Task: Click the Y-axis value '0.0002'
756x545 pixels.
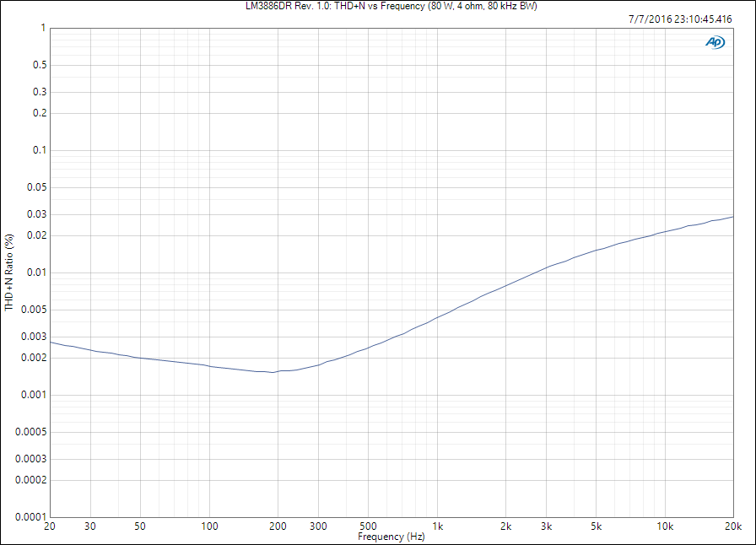Action: tap(31, 480)
